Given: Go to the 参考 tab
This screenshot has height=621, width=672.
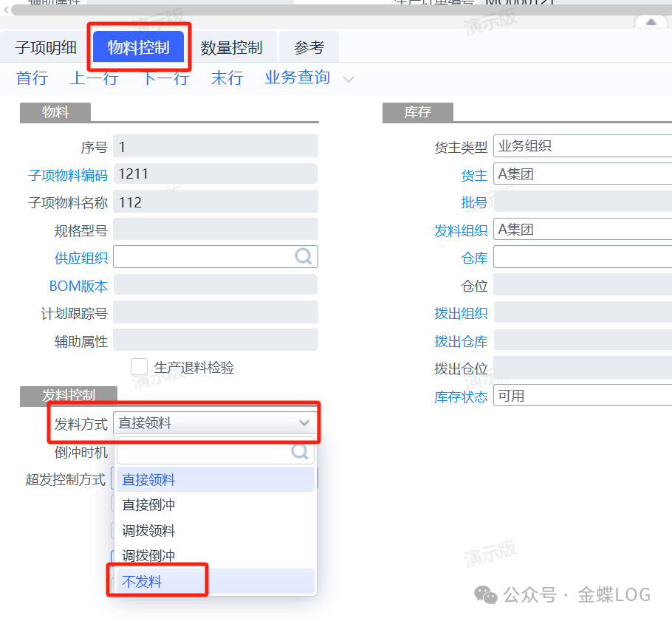Looking at the screenshot, I should [309, 48].
